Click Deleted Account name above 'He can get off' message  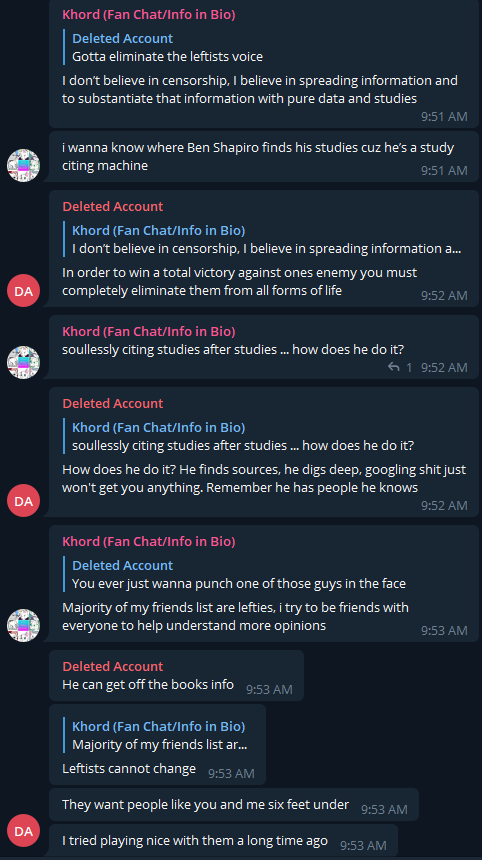112,666
